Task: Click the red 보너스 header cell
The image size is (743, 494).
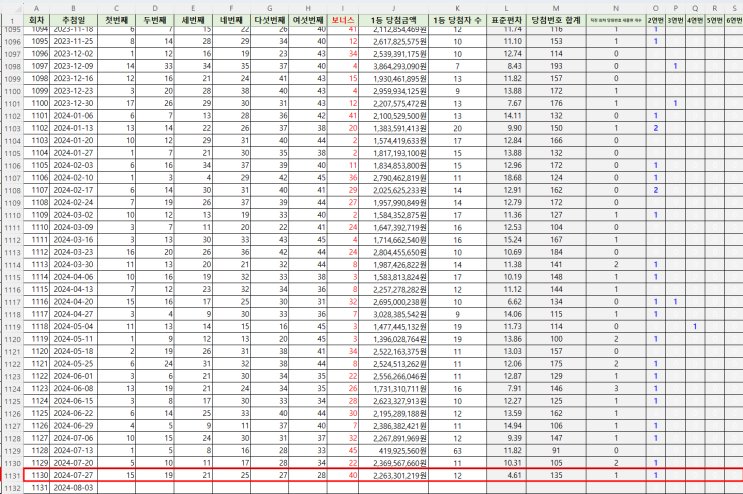Action: [x=343, y=20]
